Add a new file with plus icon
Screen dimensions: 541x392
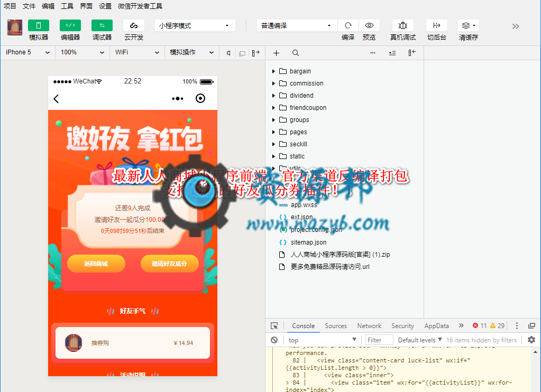pyautogui.click(x=276, y=53)
